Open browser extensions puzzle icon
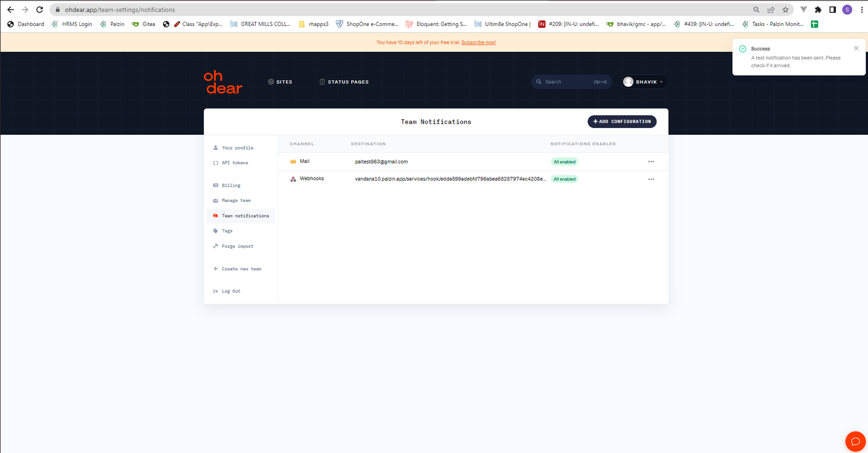Screen dimensions: 868x453 [818, 10]
